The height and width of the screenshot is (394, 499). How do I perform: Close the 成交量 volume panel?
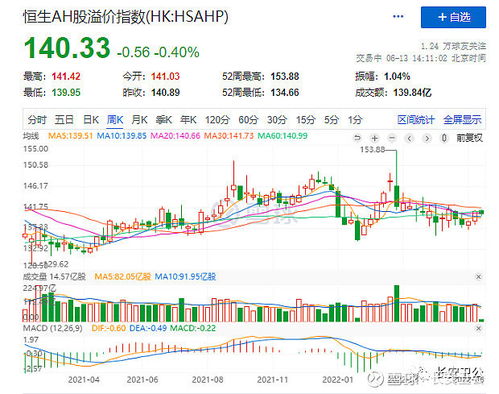(x=478, y=277)
